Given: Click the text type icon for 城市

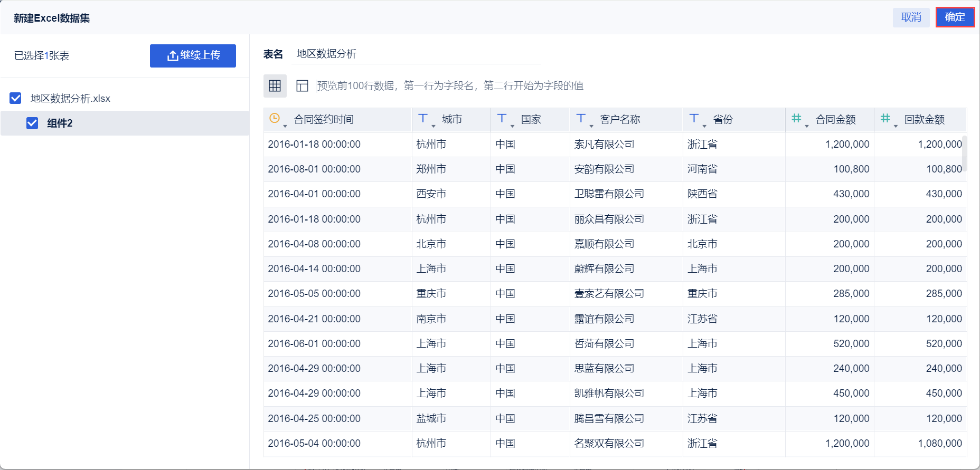Looking at the screenshot, I should pyautogui.click(x=423, y=118).
